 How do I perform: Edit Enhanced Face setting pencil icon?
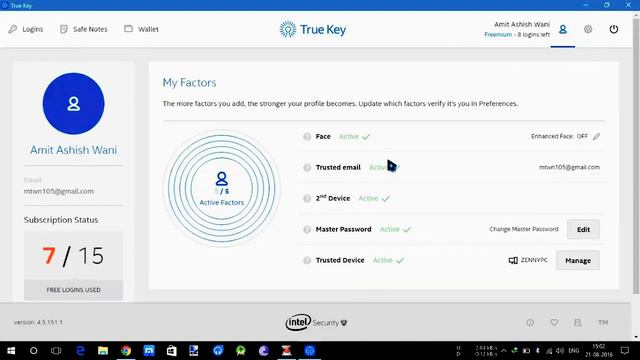(x=596, y=136)
